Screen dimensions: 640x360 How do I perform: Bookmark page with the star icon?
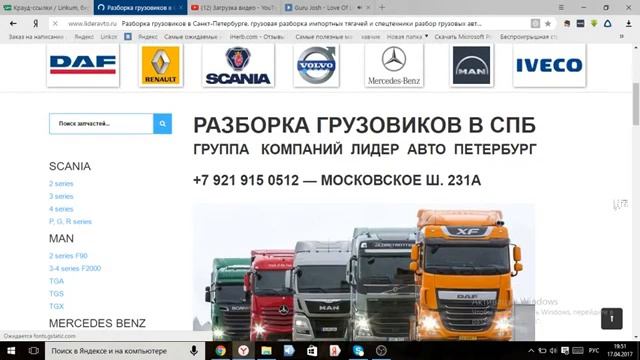[x=548, y=24]
